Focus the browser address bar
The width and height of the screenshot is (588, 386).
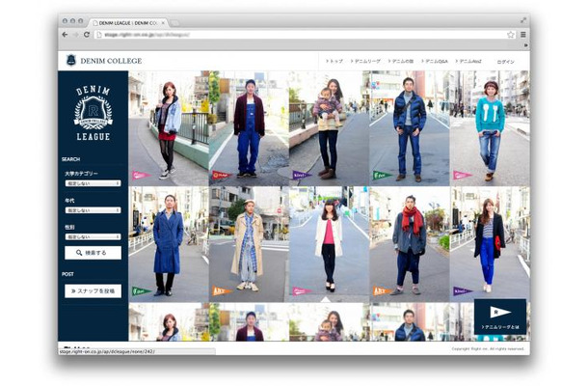[304, 35]
